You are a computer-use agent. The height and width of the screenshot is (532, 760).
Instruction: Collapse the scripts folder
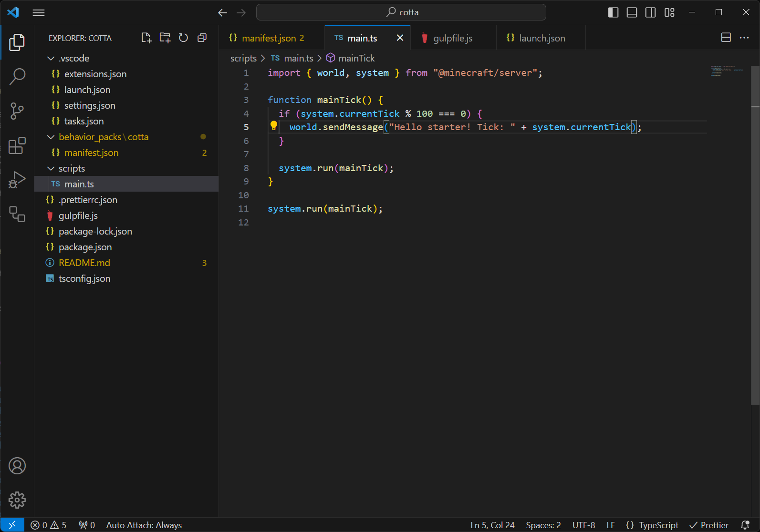[x=126, y=168]
